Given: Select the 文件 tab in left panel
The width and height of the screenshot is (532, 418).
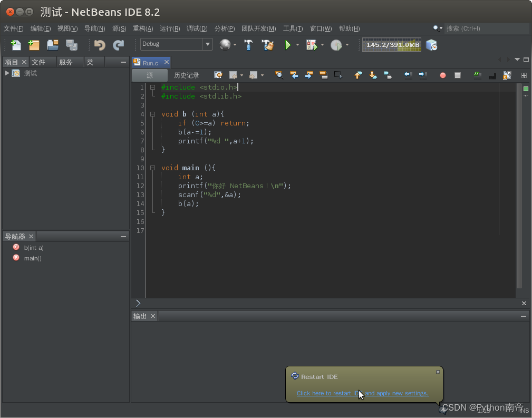Looking at the screenshot, I should click(x=38, y=62).
